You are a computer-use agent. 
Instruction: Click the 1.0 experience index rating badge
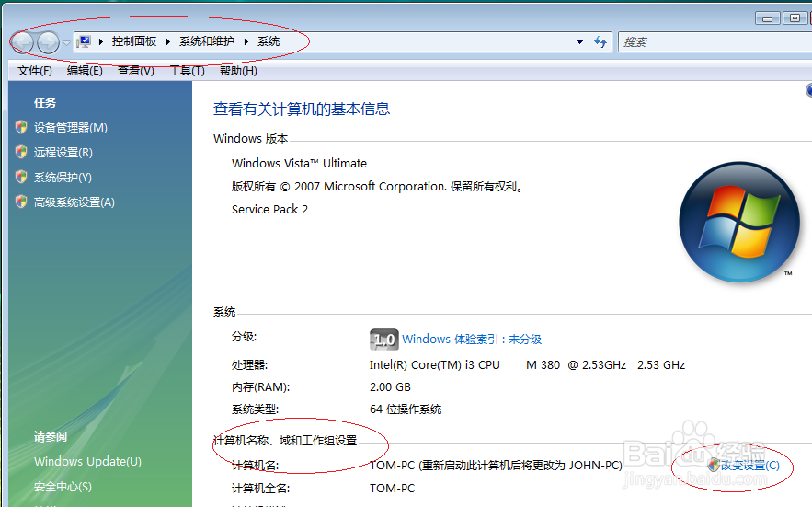[x=383, y=340]
